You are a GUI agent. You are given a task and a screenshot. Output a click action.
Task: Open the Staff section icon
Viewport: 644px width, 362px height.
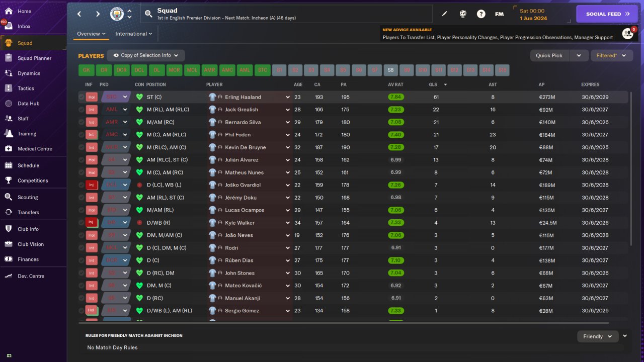coord(9,119)
